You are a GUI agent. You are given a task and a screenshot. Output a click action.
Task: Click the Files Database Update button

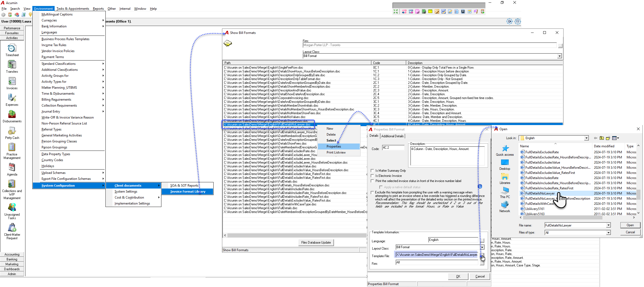(x=316, y=243)
